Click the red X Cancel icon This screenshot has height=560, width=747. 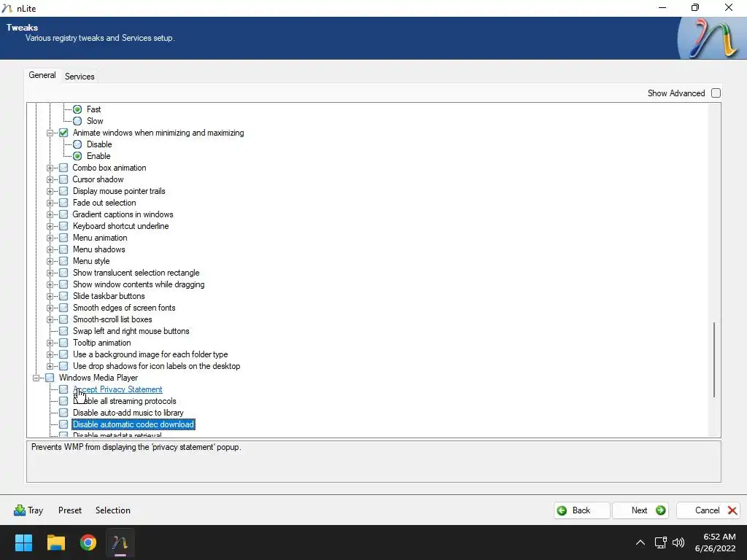tap(732, 510)
